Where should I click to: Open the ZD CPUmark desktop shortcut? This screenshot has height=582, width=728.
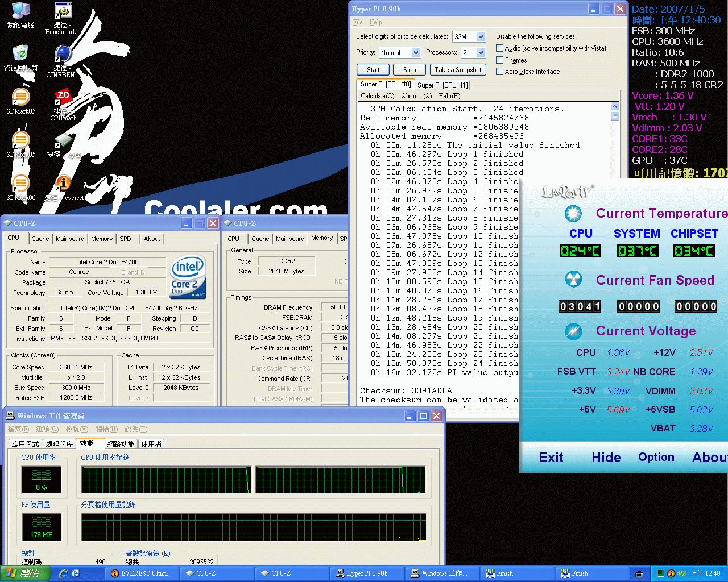63,104
